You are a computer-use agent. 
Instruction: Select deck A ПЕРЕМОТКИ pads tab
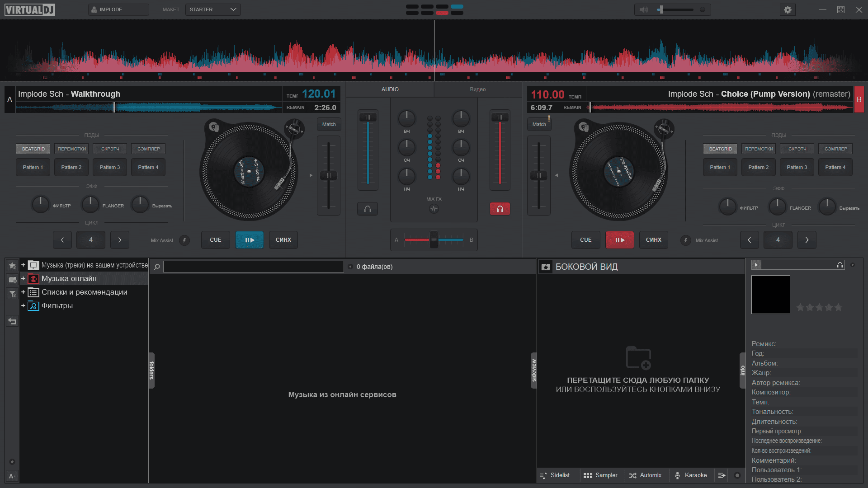point(72,149)
